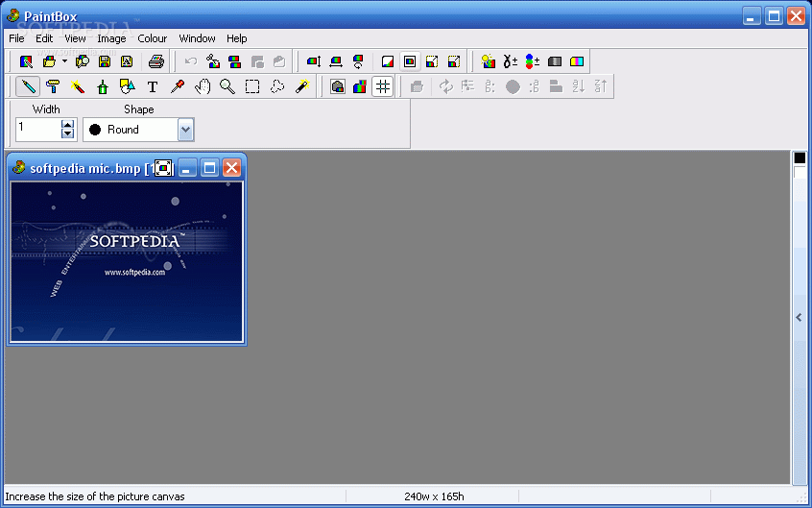This screenshot has width=812, height=508.
Task: Click the floppy disk Save icon
Action: (x=105, y=61)
